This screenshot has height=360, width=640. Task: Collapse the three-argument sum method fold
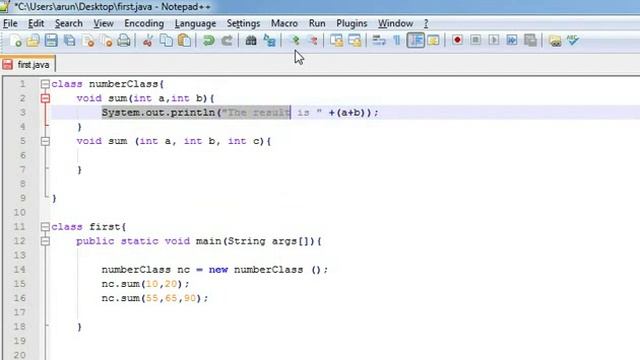45,141
